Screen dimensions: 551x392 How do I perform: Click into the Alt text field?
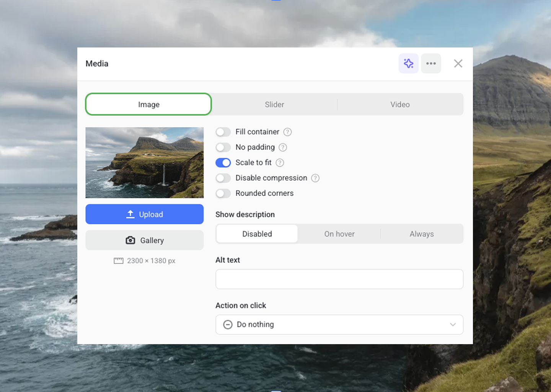pos(339,279)
